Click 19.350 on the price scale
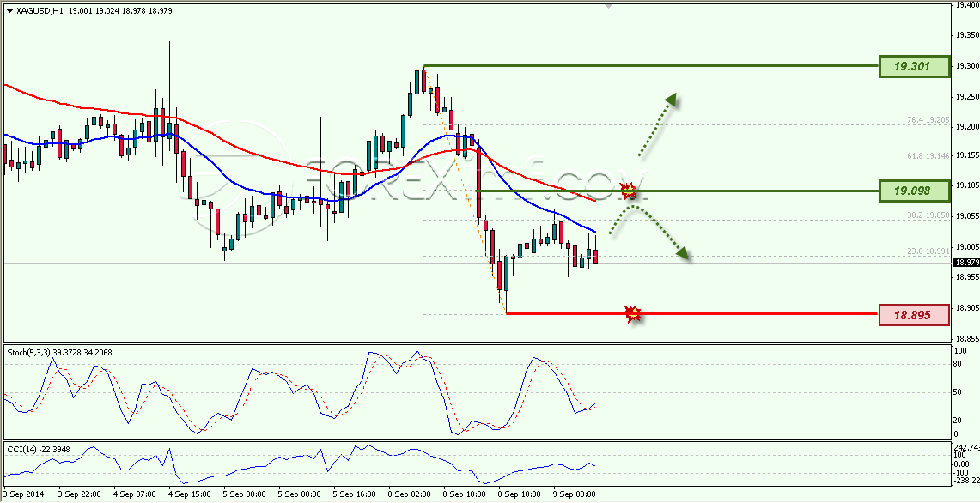Screen dimensions: 980x503 tap(967, 35)
